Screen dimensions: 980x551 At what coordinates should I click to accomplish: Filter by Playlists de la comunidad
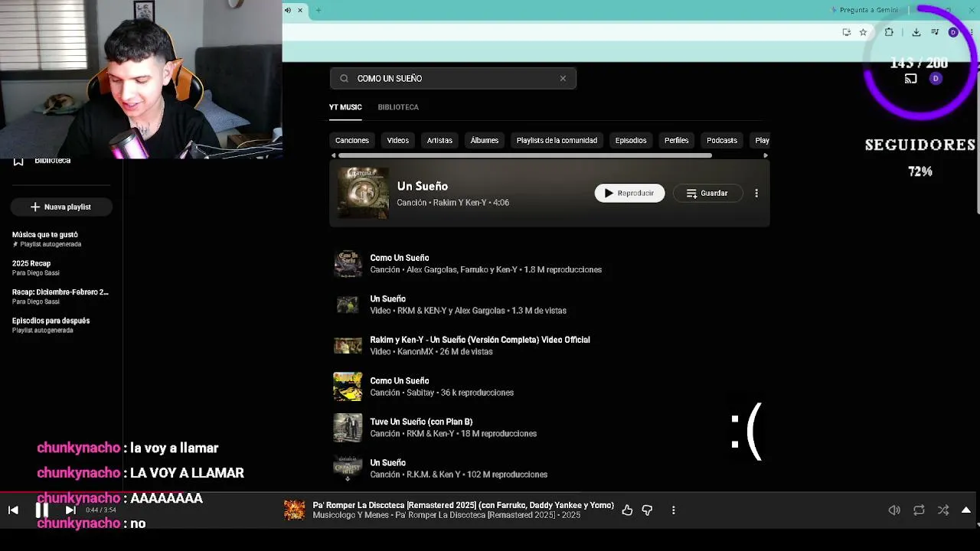coord(557,140)
